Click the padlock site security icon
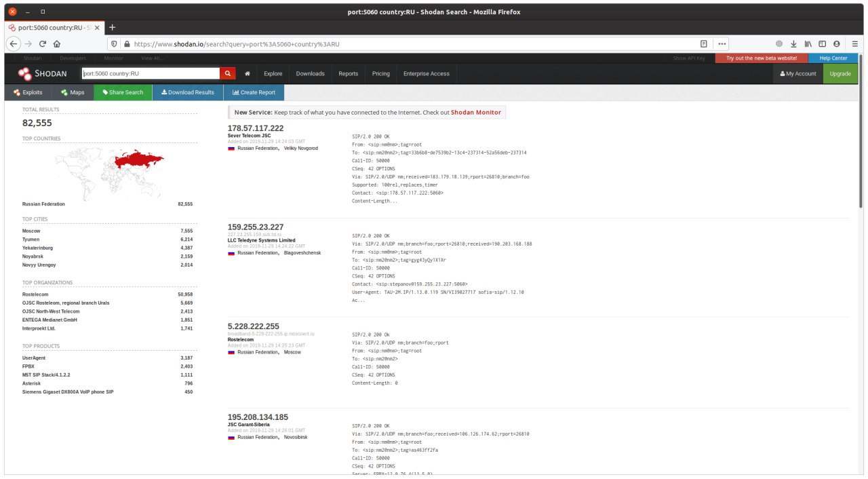Viewport: 868px width, 479px height. pyautogui.click(x=125, y=43)
